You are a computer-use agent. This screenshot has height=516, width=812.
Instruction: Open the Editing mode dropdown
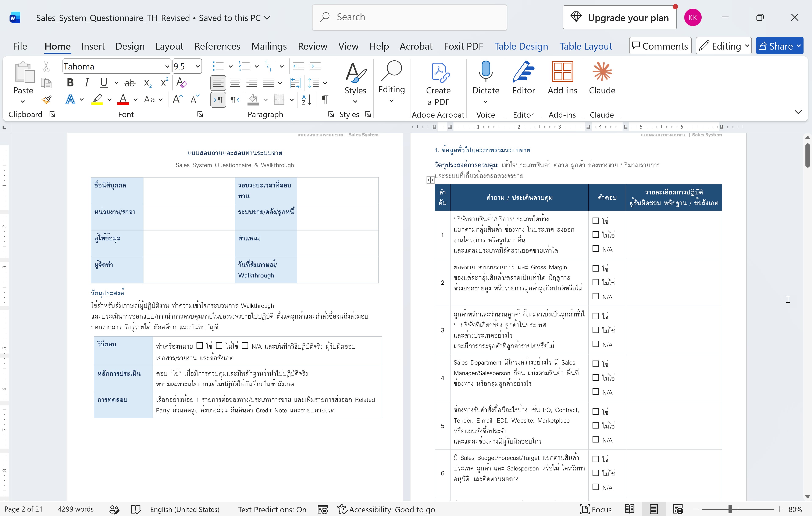[724, 46]
